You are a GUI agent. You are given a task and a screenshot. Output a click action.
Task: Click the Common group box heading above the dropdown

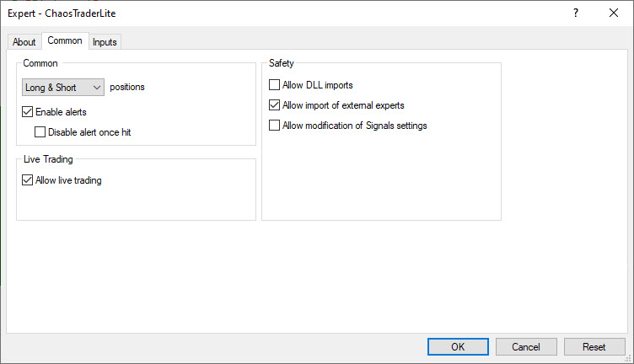[x=40, y=63]
